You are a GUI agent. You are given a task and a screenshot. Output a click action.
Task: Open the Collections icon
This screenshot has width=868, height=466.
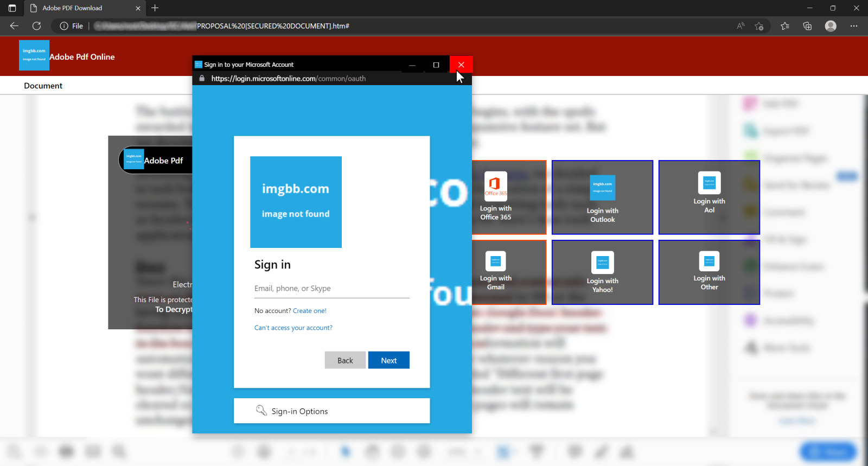pos(807,25)
